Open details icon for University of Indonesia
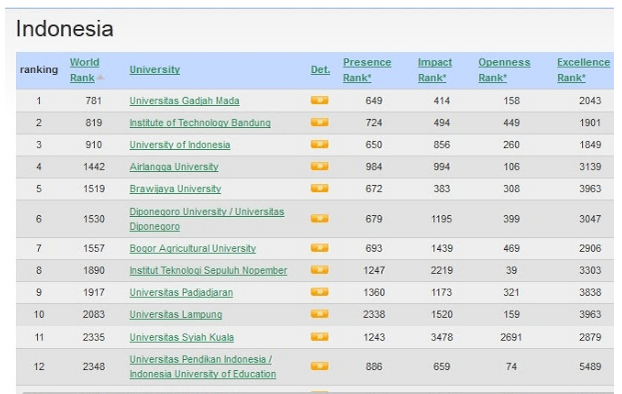This screenshot has width=622, height=394. coord(319,144)
